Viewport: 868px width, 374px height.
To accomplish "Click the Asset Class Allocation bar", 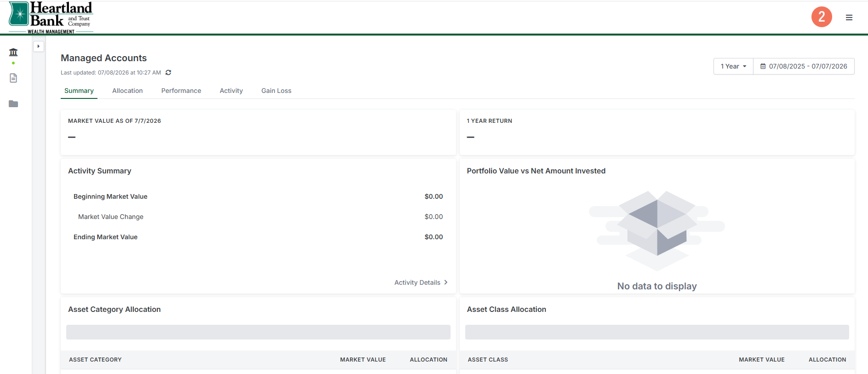I will point(657,332).
